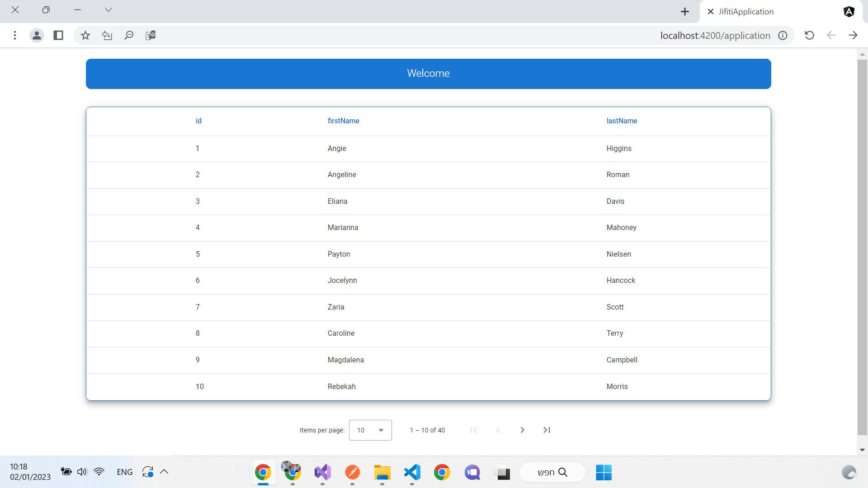Sort the table by the lastName column
Screen dimensions: 868x488
622,121
